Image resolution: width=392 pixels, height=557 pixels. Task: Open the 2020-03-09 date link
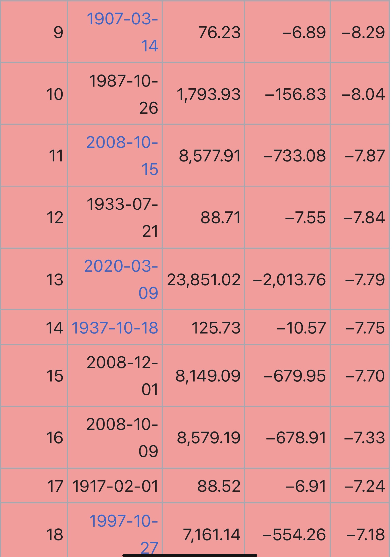pyautogui.click(x=121, y=279)
